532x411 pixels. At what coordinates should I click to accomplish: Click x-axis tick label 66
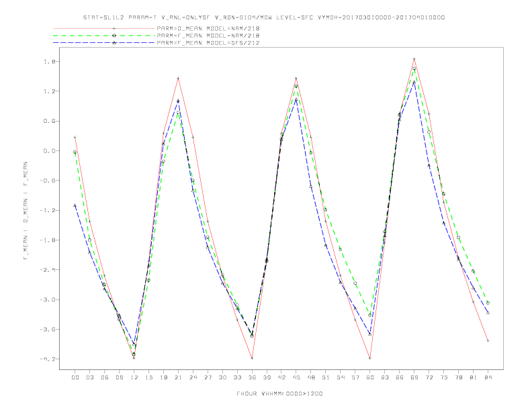(x=400, y=377)
